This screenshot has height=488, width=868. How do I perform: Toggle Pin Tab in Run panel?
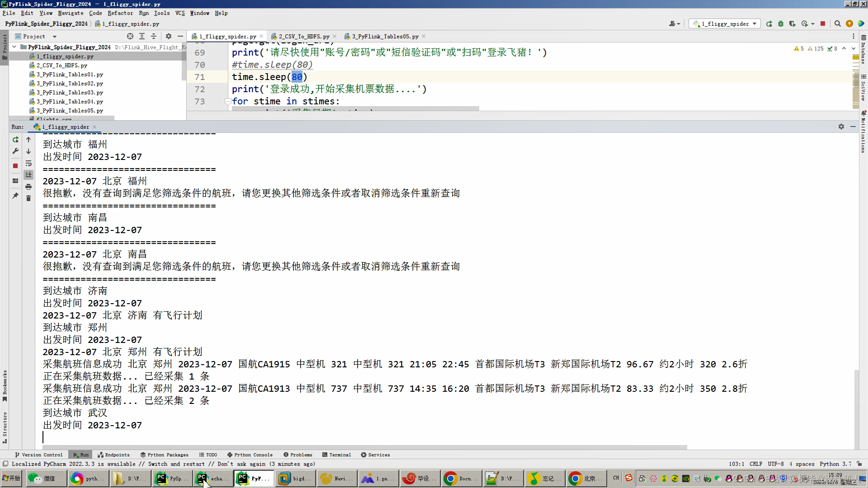tap(15, 196)
